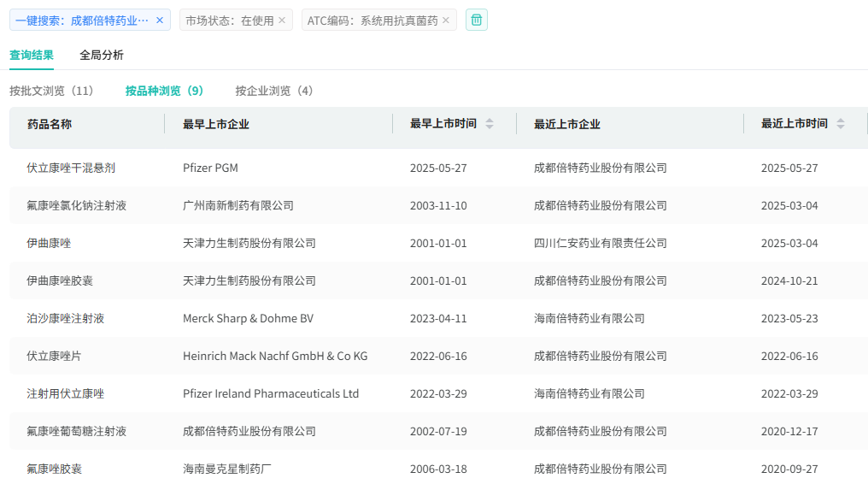Clear all filters with the trash icon
The image size is (868, 484).
tap(477, 20)
